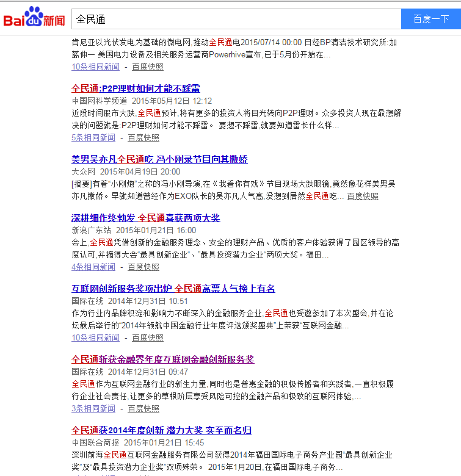Viewport: 461px width, 476px height.
Task: Click snippet starting 作为行业内品牌积淀和影响力
Action: click(233, 319)
